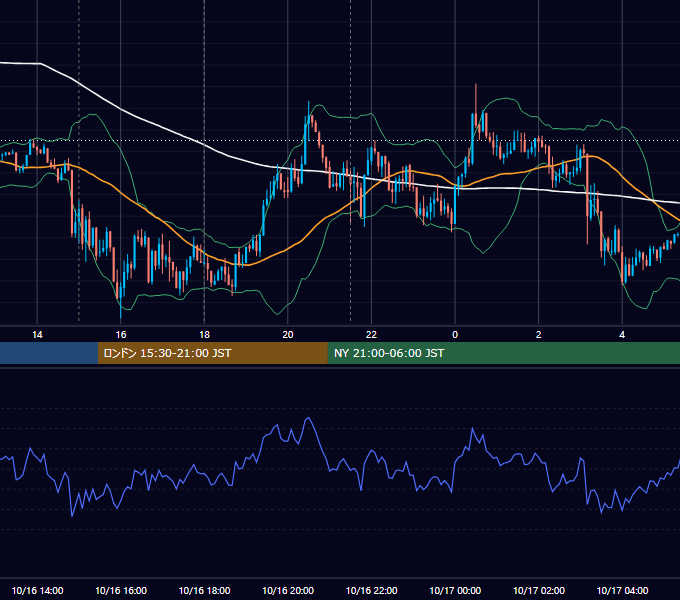Click the 18 hour axis label
Image resolution: width=680 pixels, height=600 pixels.
pos(204,335)
